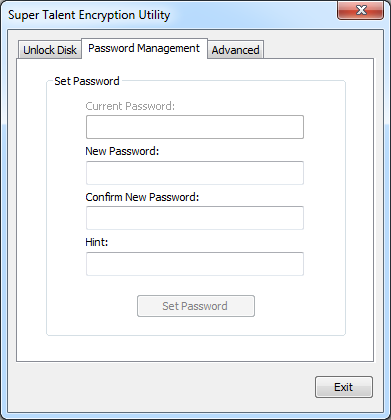Switch to the Unlock Disk tab
Viewport: 391px width, 420px height.
coord(50,50)
